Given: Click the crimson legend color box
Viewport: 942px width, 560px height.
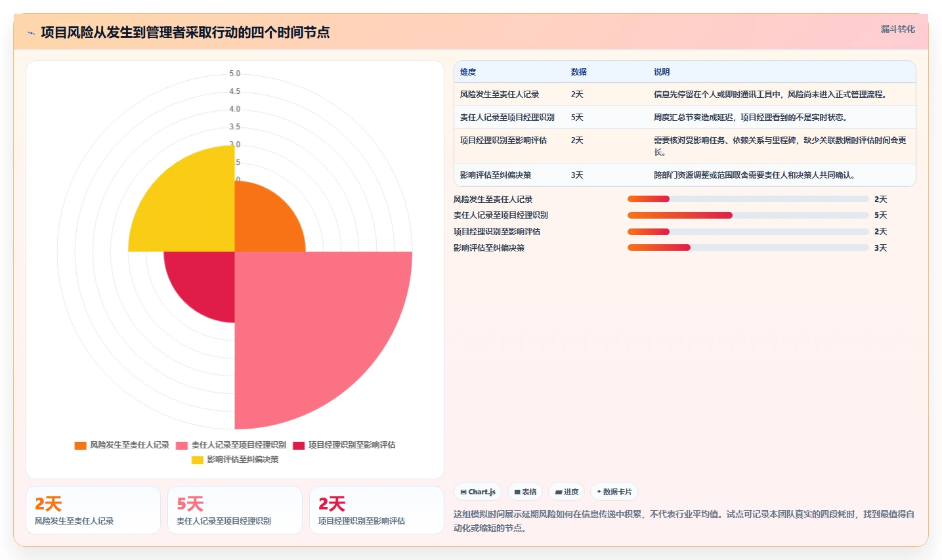Looking at the screenshot, I should coord(299,446).
